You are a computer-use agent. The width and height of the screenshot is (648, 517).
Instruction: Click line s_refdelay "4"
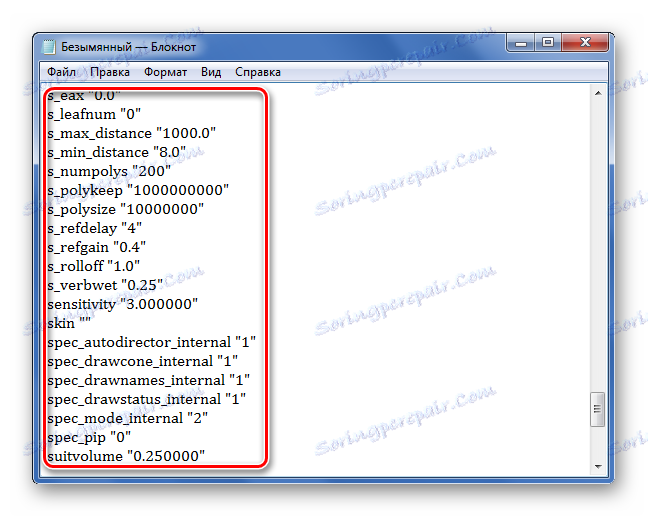95,229
